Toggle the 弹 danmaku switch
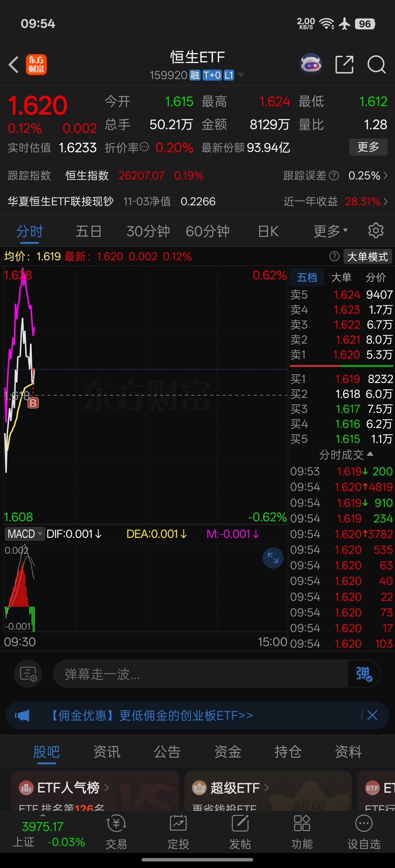 point(364,674)
